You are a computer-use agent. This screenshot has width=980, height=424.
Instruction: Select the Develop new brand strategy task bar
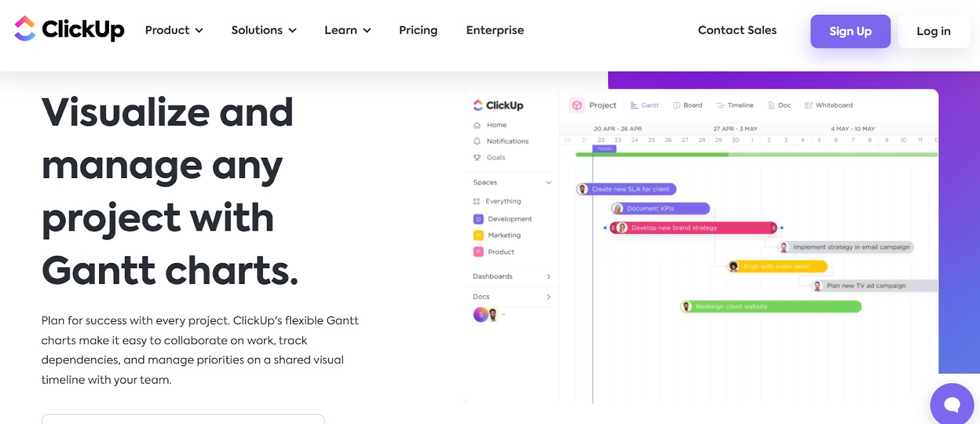693,228
